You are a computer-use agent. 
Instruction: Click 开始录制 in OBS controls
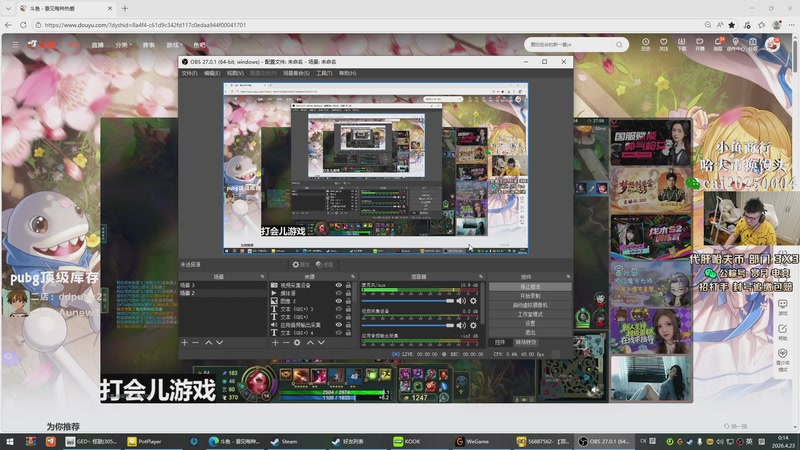tap(530, 296)
